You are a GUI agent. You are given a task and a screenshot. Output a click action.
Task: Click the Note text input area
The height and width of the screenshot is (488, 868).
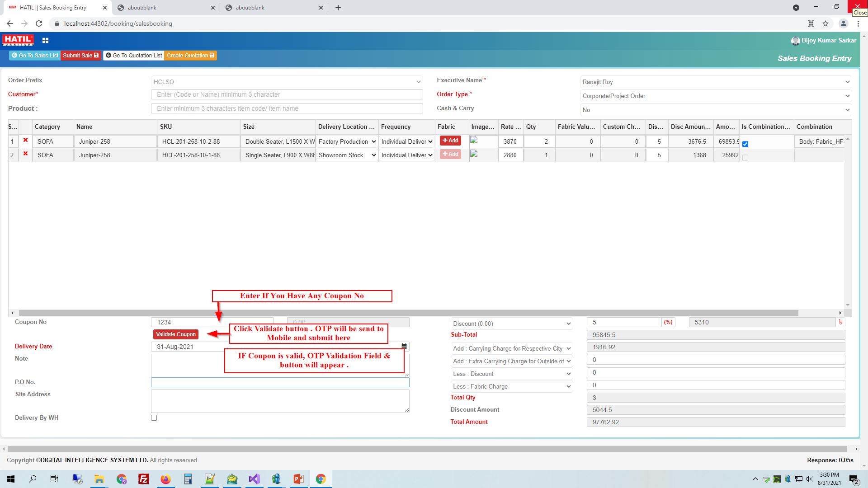click(x=281, y=366)
